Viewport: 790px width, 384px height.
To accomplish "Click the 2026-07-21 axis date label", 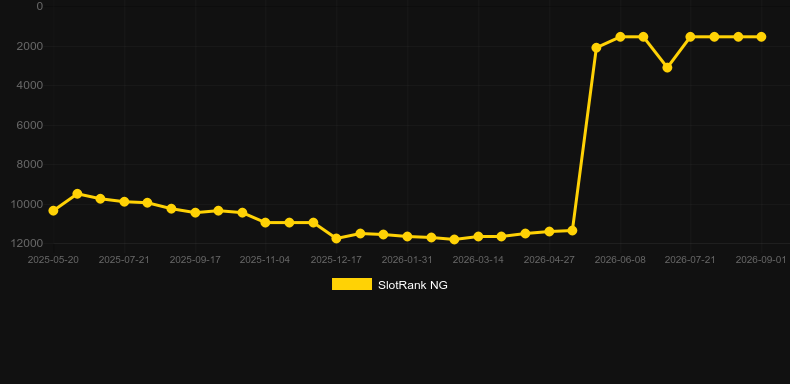I will coord(690,260).
